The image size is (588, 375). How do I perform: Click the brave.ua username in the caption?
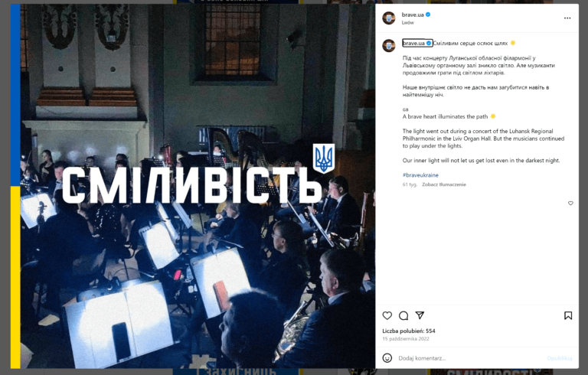[413, 43]
